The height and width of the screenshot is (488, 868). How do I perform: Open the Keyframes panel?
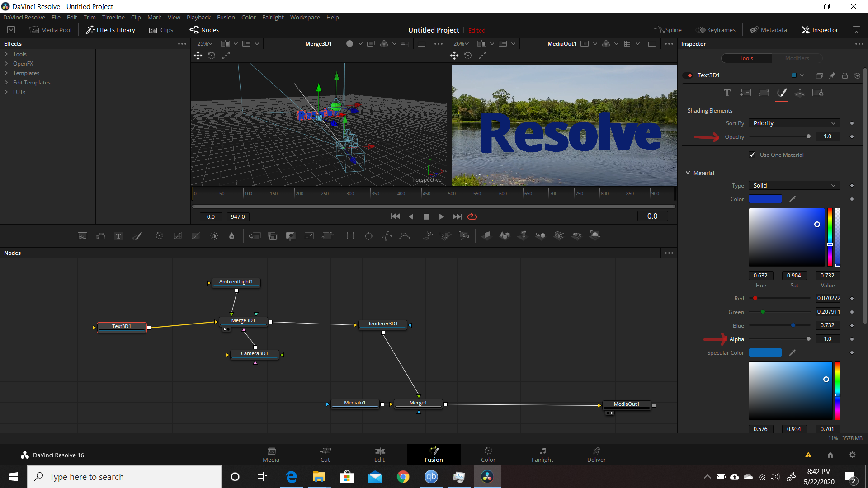tap(716, 30)
